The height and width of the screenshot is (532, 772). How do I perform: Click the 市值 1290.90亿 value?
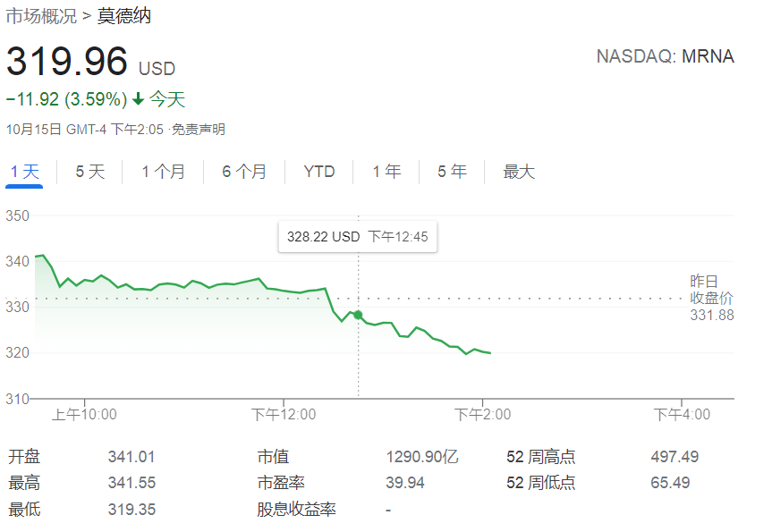[x=422, y=457]
